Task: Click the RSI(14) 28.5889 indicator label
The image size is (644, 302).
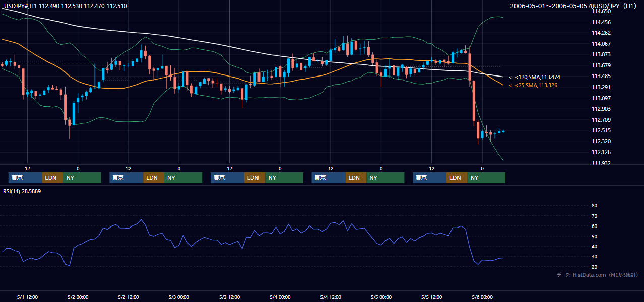Action: [x=22, y=191]
